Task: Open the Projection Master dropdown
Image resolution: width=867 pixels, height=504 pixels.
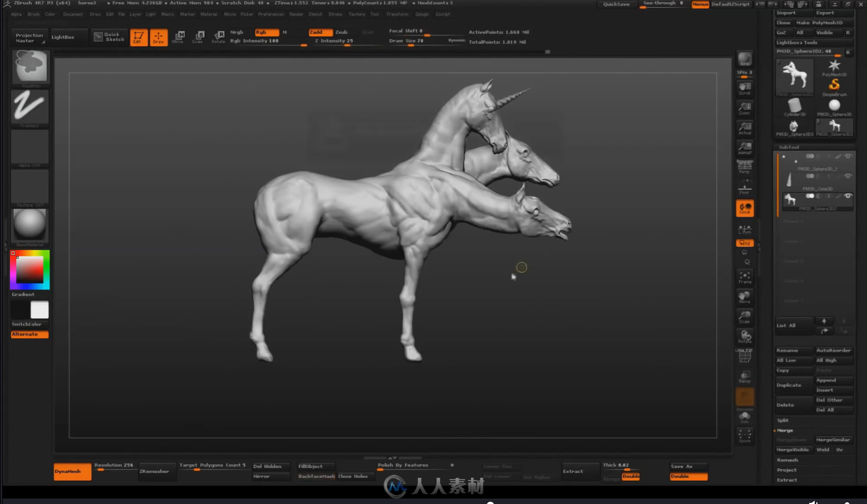Action: [29, 38]
